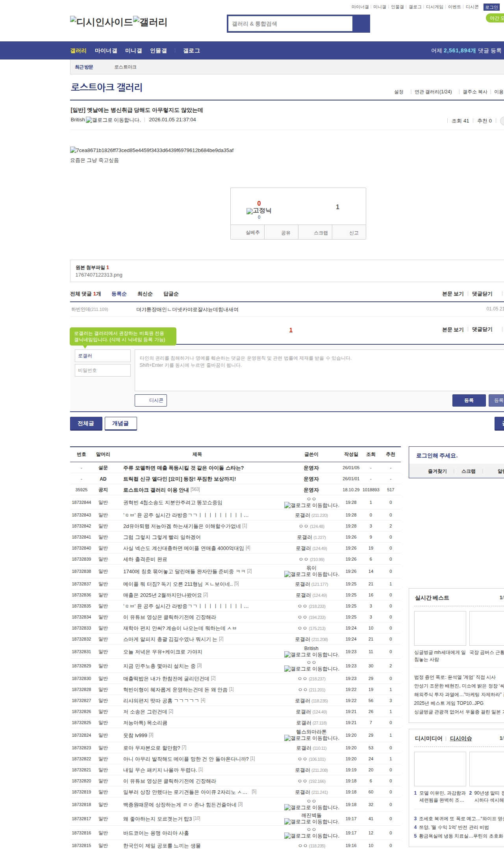Click the search button beside the search field
Screen dimensions: 504x849
pyautogui.click(x=361, y=24)
